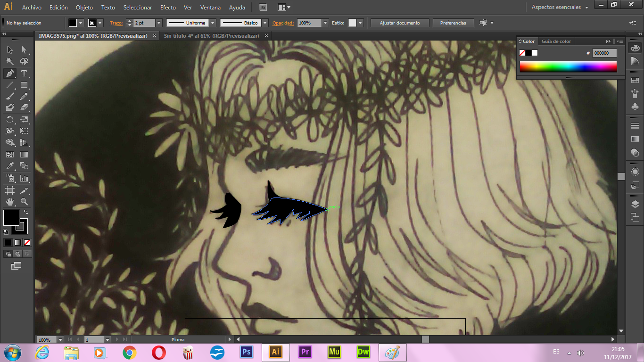
Task: Open the Archivo menu
Action: (32, 8)
